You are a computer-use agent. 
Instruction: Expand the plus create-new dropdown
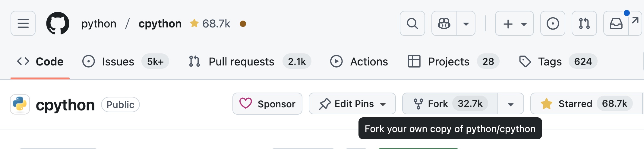coord(514,24)
